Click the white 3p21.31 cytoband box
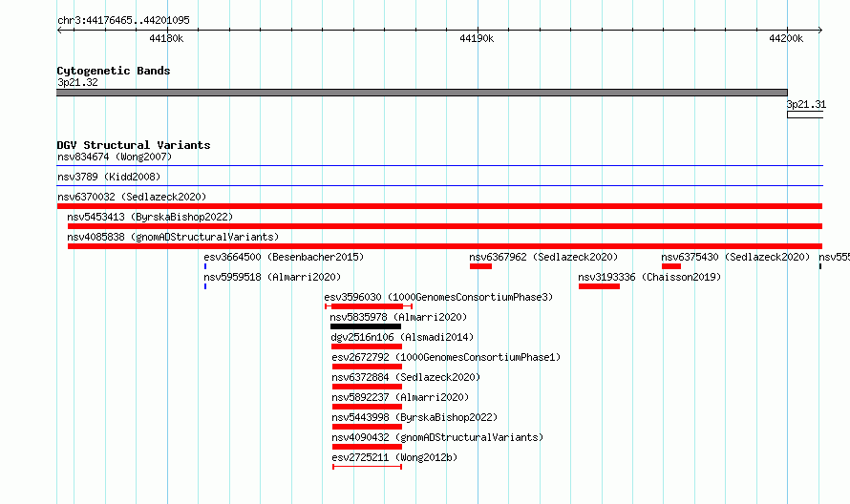 click(x=805, y=115)
